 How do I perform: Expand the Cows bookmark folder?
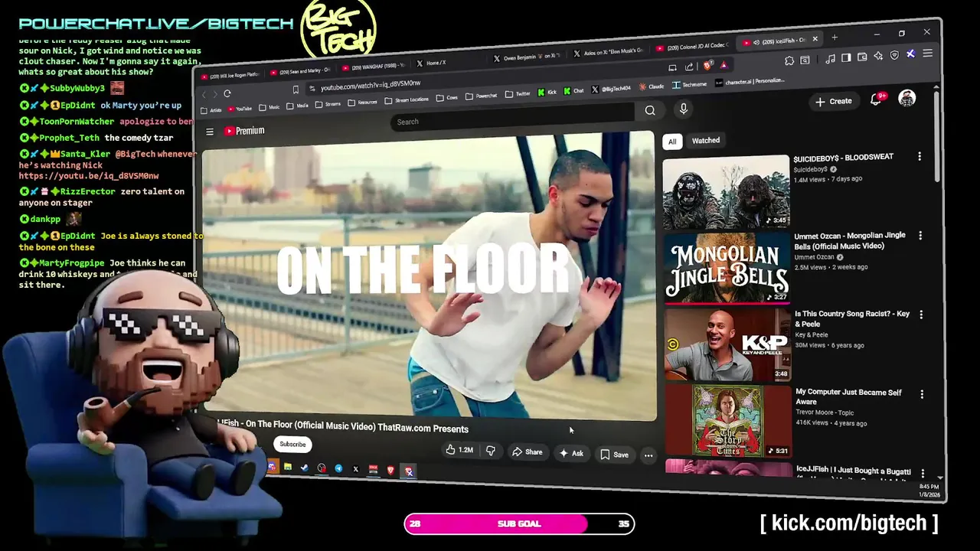[446, 98]
